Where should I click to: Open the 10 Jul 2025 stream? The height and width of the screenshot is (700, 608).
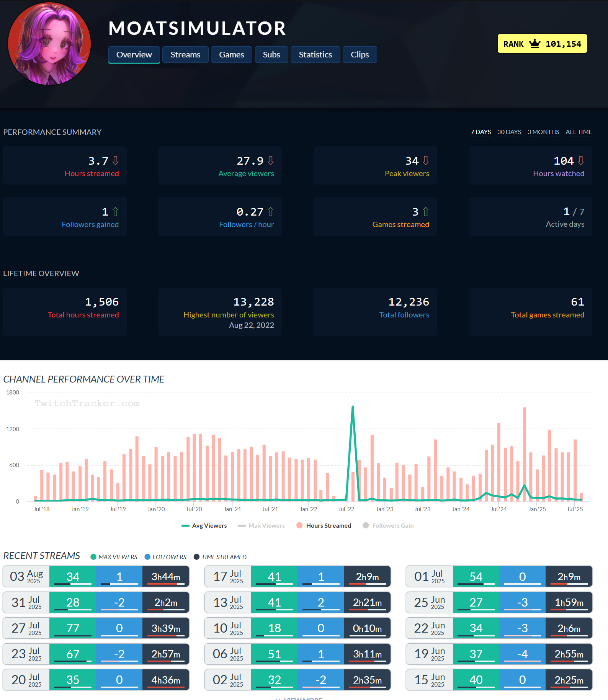pos(297,628)
